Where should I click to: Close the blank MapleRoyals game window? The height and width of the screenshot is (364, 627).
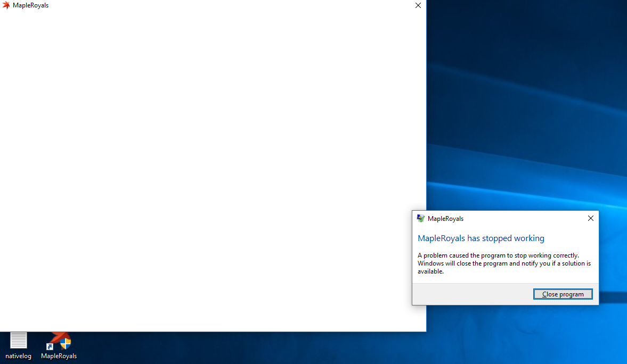pos(418,5)
